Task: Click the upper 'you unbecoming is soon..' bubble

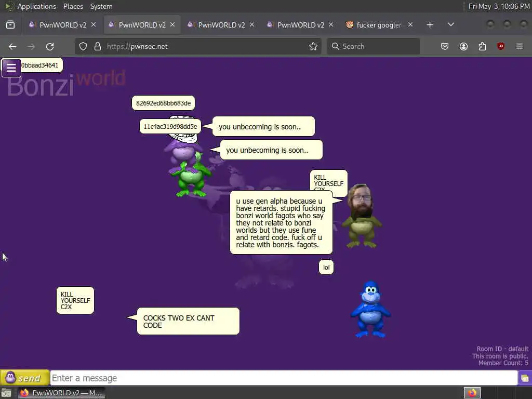Action: coord(263,127)
